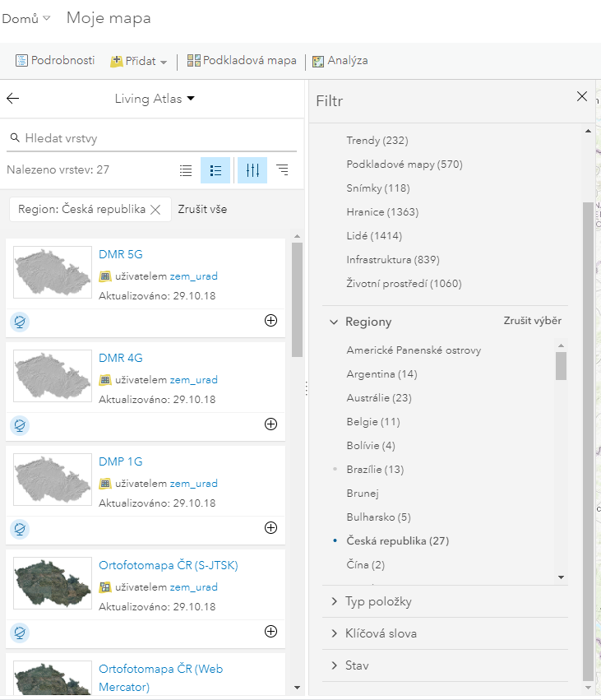Viewport: 601px width, 700px height.
Task: Switch to detailed list view icon
Action: click(215, 170)
